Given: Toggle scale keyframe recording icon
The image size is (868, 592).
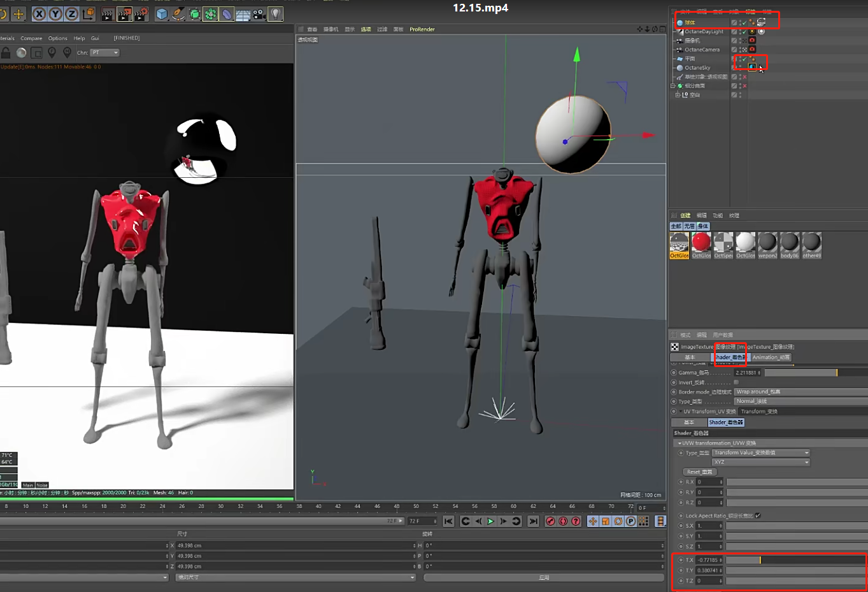Looking at the screenshot, I should [x=606, y=521].
